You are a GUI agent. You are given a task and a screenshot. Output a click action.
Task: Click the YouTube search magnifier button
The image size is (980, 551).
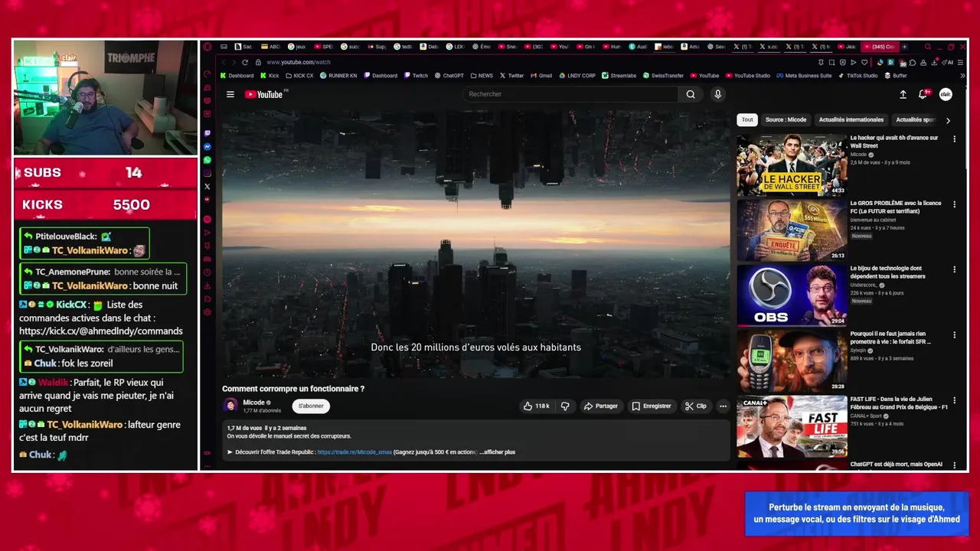691,94
